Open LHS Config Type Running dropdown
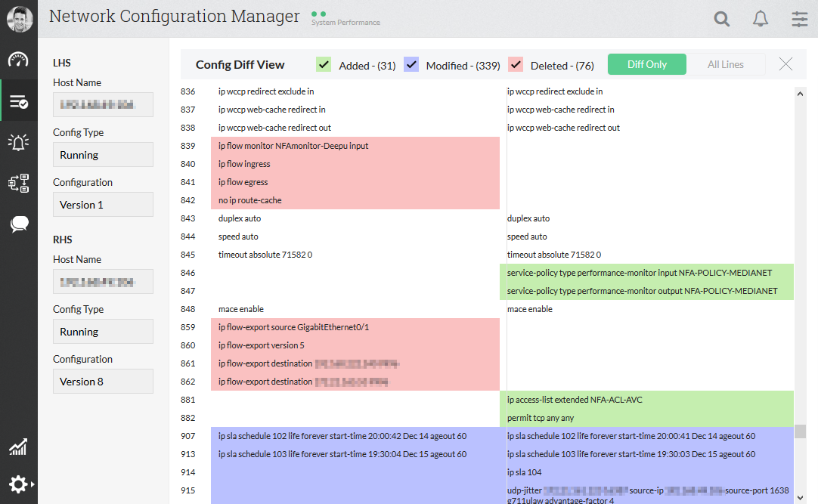818x504 pixels. [x=103, y=155]
